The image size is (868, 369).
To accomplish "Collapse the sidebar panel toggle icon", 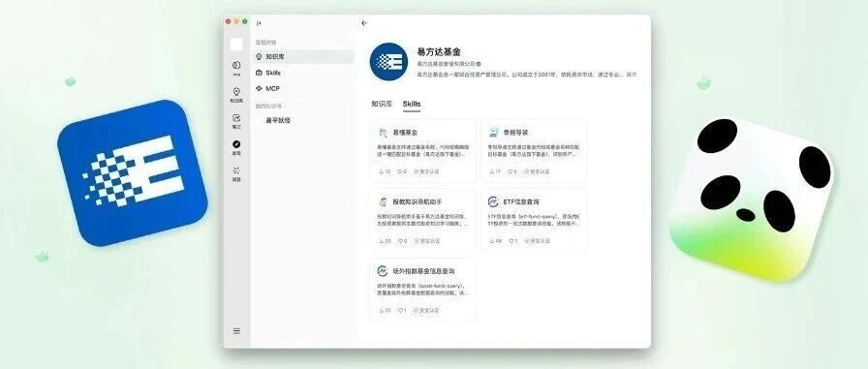I will pos(259,23).
